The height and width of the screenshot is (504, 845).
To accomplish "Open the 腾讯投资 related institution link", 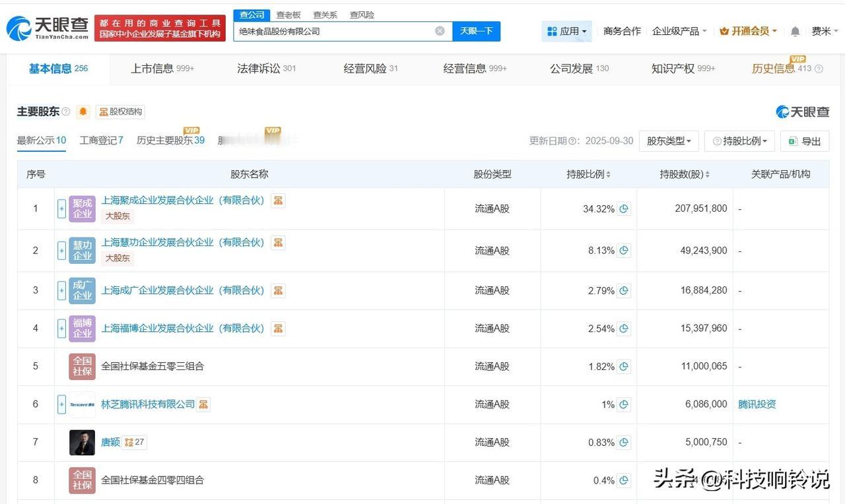I will [757, 404].
